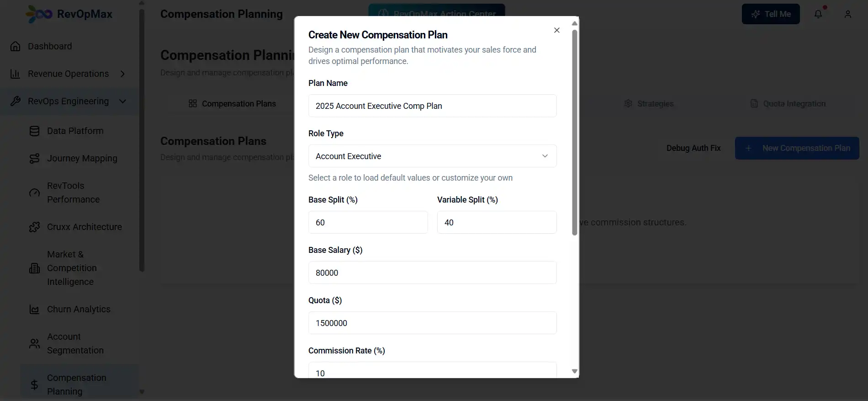Open notifications via the bell icon
This screenshot has height=401, width=868.
coord(817,14)
